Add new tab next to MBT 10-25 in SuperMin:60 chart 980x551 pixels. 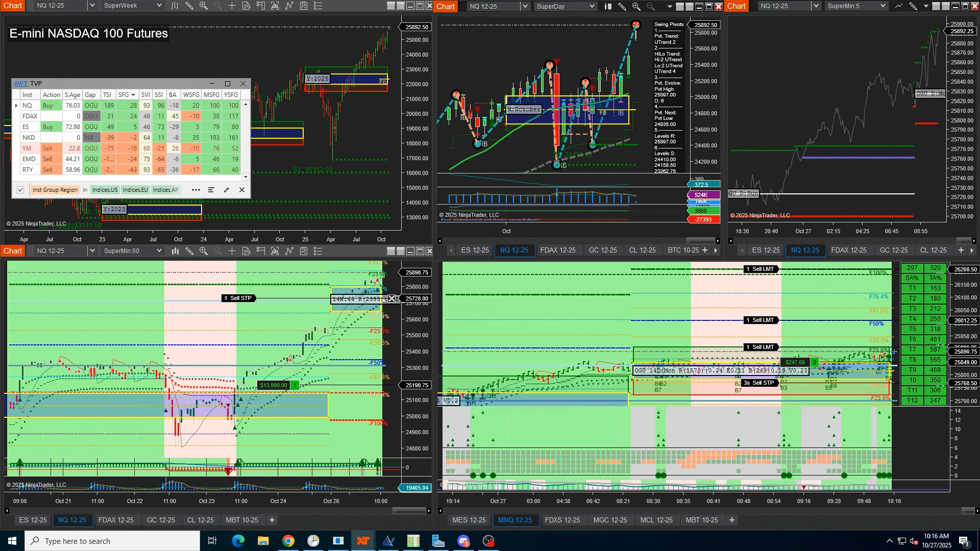coord(272,520)
